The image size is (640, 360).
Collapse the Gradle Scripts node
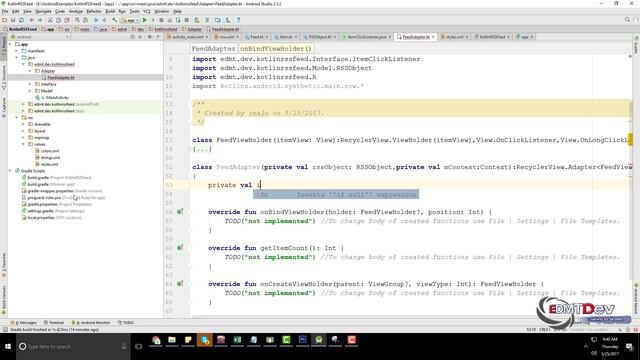11,171
